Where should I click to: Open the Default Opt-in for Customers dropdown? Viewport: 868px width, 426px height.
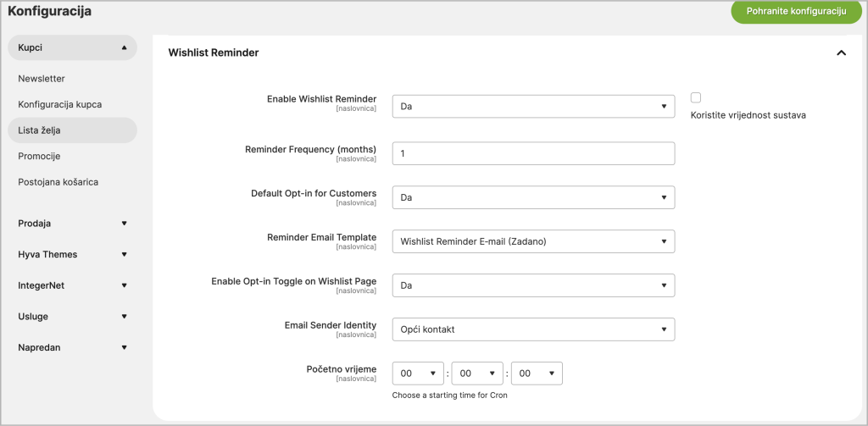pos(534,197)
